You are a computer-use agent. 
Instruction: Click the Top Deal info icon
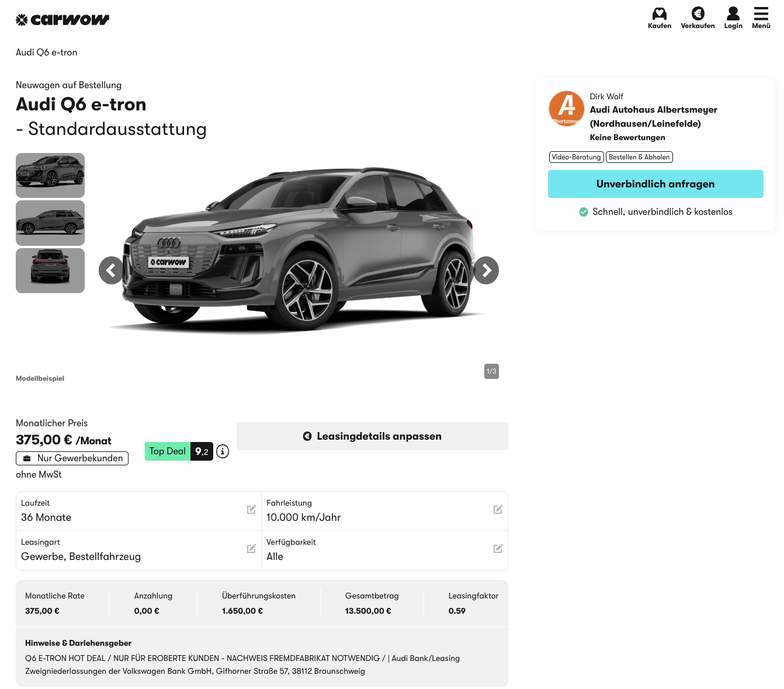pos(223,451)
